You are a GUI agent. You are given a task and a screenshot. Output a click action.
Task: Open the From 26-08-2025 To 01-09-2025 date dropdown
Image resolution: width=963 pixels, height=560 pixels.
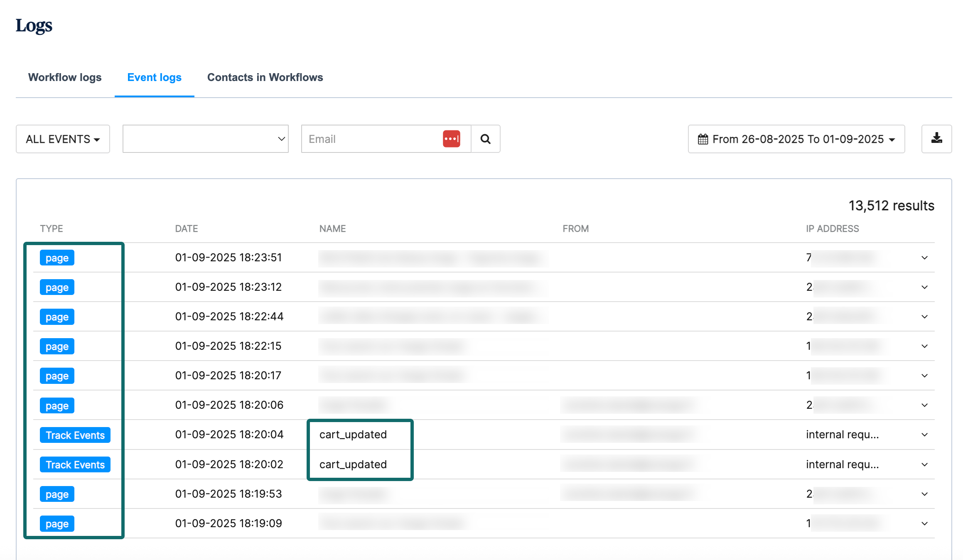click(796, 139)
